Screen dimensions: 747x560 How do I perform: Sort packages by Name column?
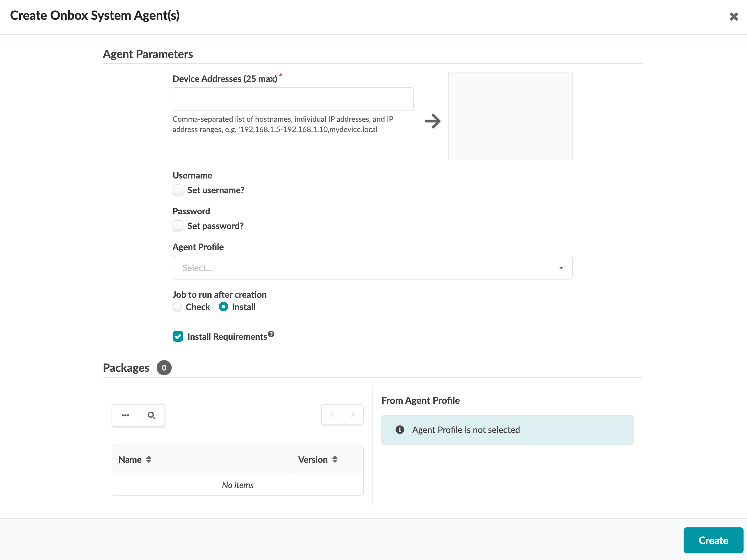(148, 459)
